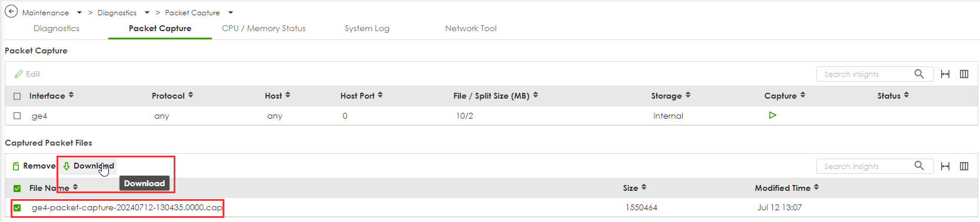Click the Captured Packet Files search magnifier
The width and height of the screenshot is (980, 222).
(919, 166)
